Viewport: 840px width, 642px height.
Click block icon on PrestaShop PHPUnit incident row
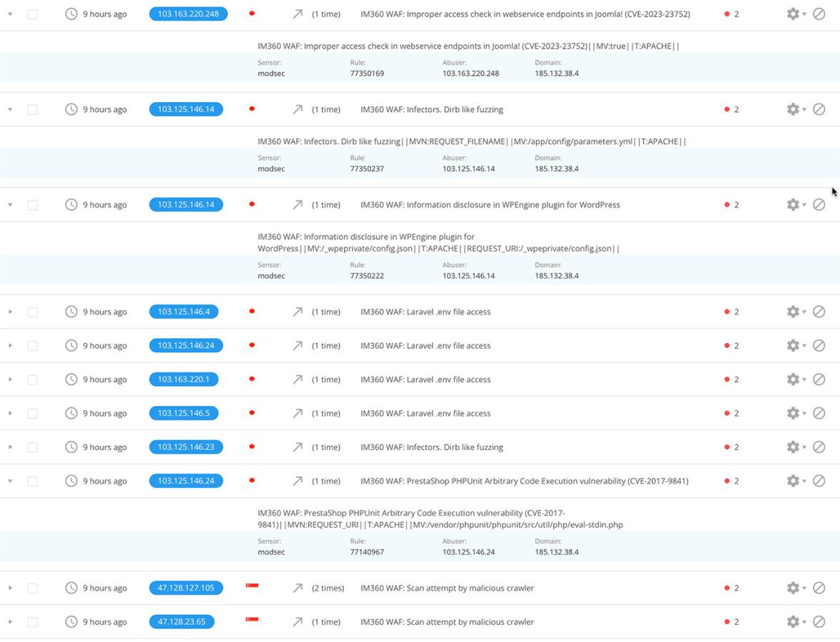pos(819,481)
